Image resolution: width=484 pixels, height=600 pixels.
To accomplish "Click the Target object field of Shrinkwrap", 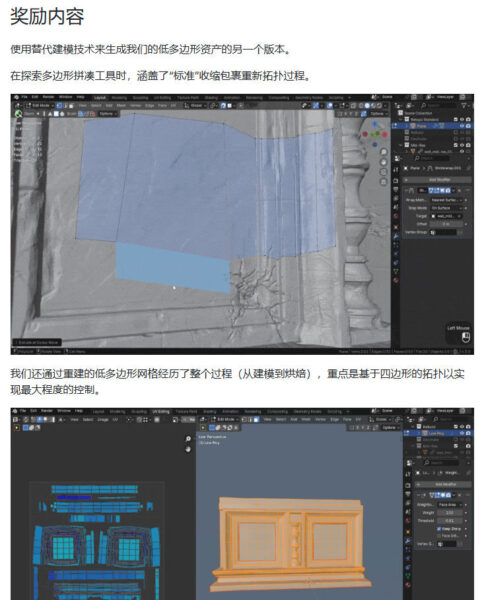I will click(x=446, y=216).
